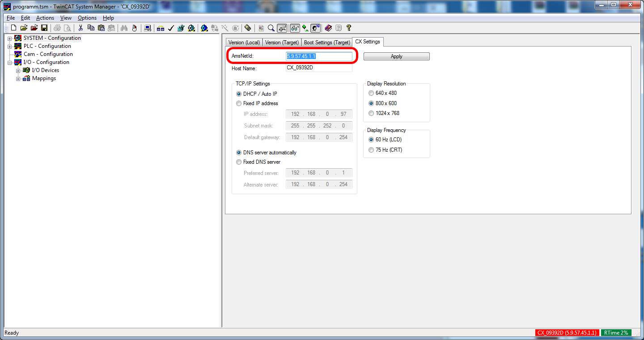Click the New file icon
The height and width of the screenshot is (340, 644).
click(x=13, y=28)
